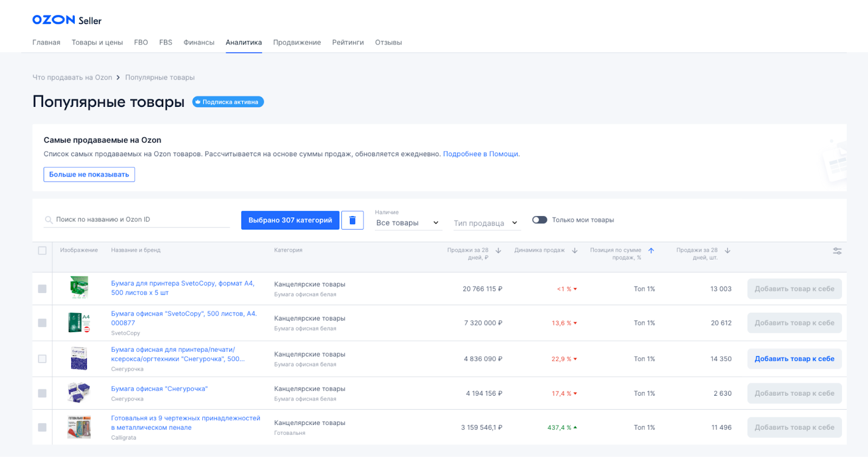Switch to the FBO tab
This screenshot has width=868, height=457.
[141, 42]
